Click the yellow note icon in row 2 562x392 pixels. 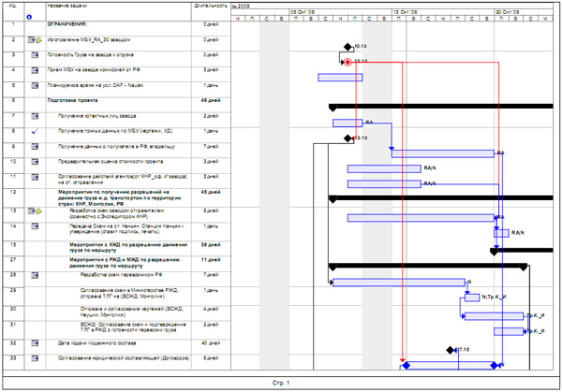38,40
